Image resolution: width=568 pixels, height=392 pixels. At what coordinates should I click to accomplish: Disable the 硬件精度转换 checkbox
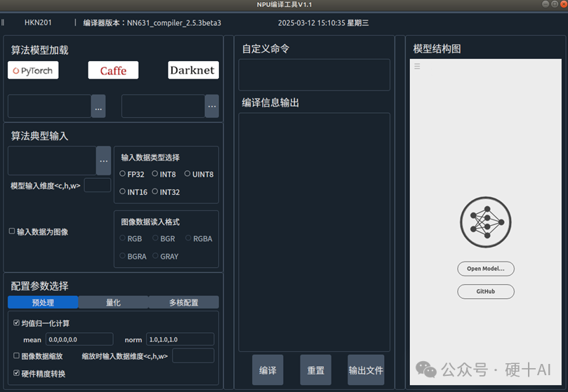pyautogui.click(x=17, y=373)
